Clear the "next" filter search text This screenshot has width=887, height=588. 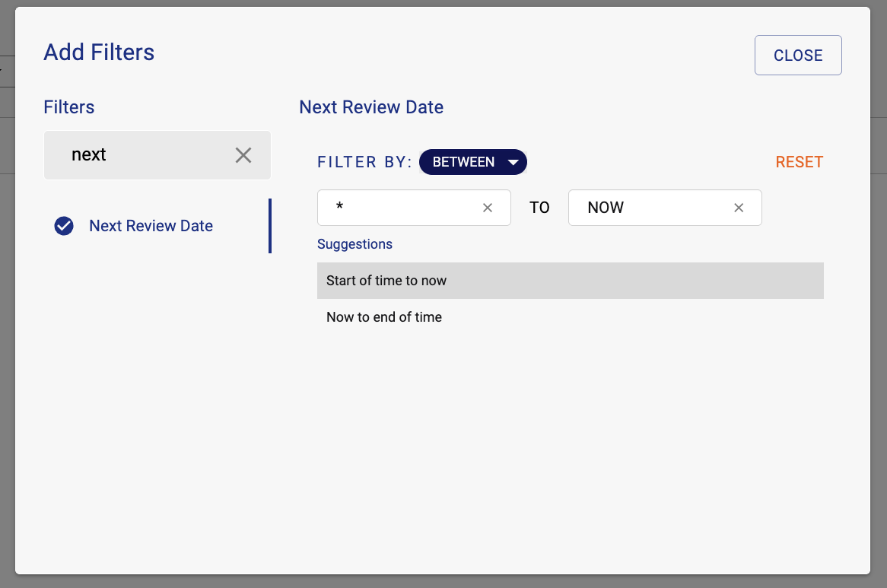point(243,155)
